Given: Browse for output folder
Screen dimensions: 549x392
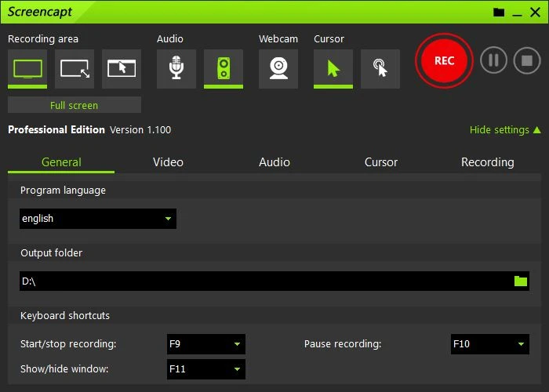Looking at the screenshot, I should (521, 281).
